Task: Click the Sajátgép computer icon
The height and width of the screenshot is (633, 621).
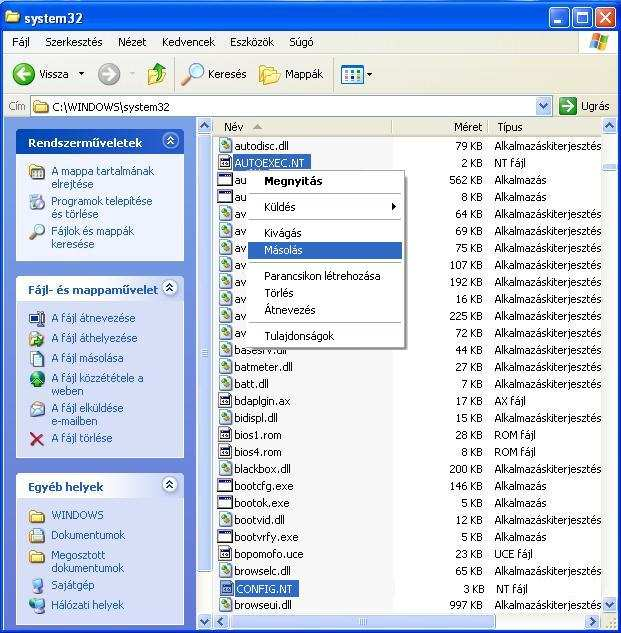Action: (x=37, y=586)
